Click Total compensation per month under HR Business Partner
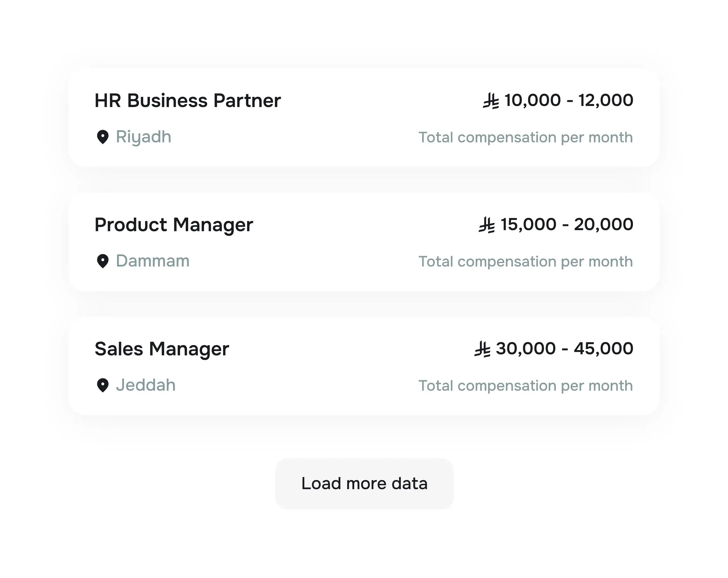Screen dimensions: 728x578 point(525,137)
